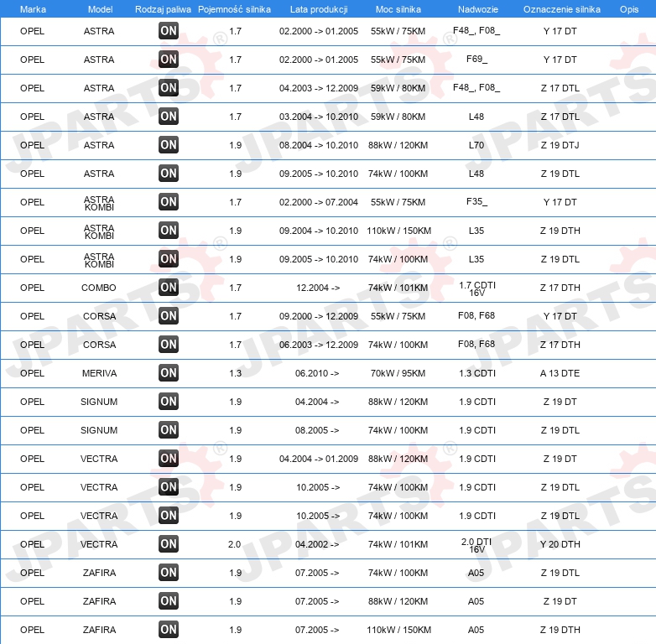Click the Moc silnika column header
Screen dimensions: 656x644
point(398,9)
